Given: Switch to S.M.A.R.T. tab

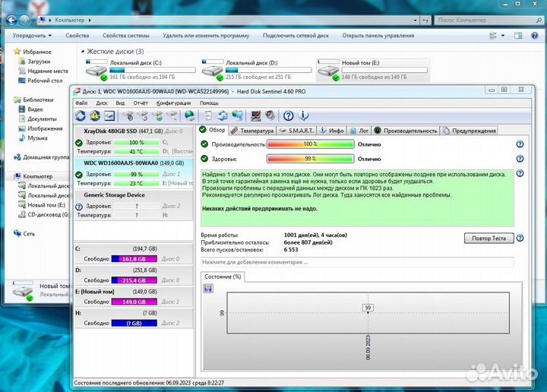Looking at the screenshot, I should 296,131.
